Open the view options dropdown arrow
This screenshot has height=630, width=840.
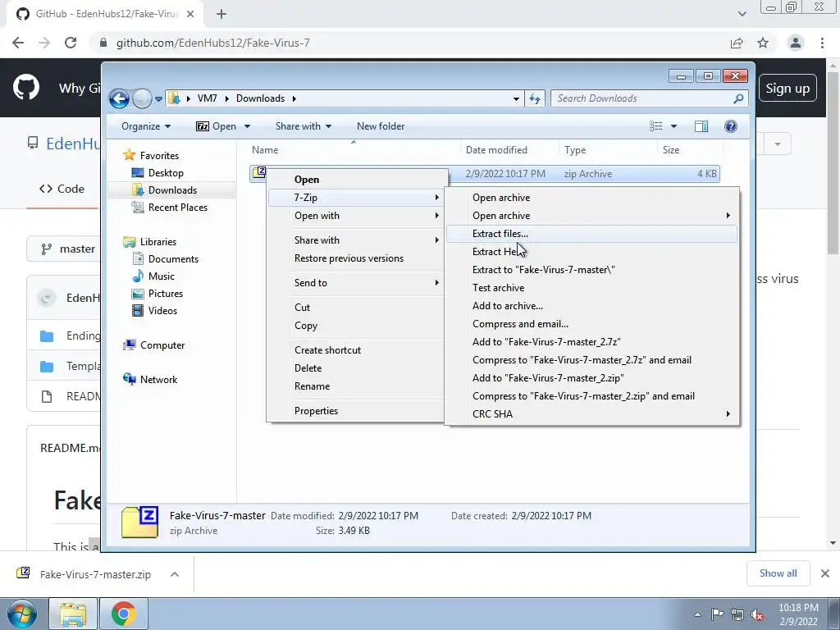674,126
